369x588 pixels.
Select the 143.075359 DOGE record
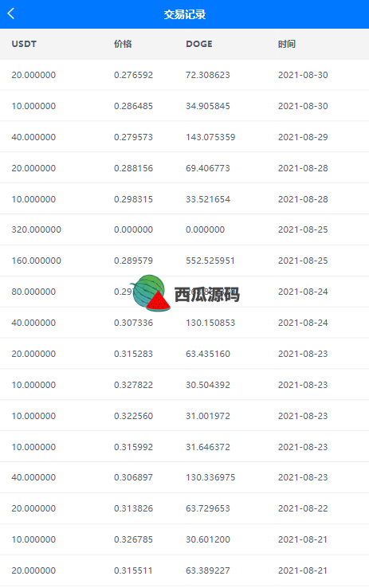(185, 137)
